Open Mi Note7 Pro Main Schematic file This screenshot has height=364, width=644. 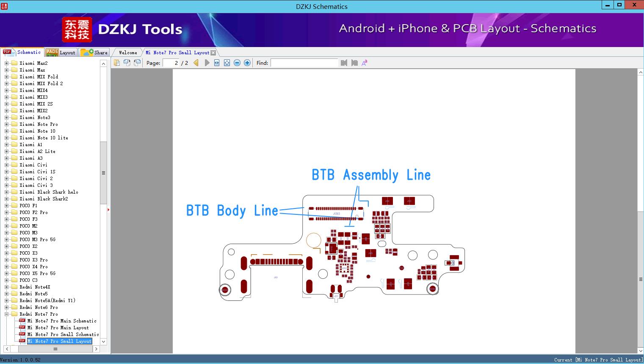click(x=62, y=321)
